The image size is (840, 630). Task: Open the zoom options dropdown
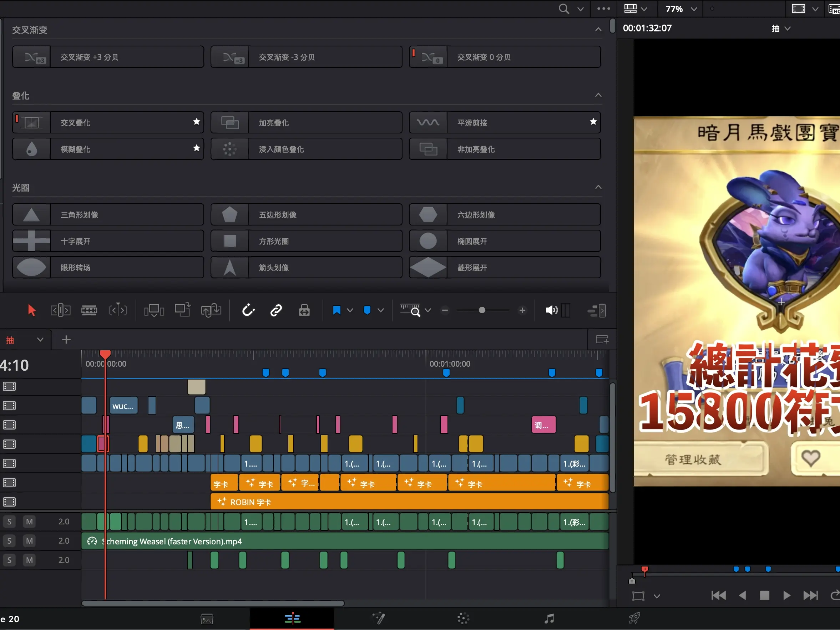[x=428, y=310]
